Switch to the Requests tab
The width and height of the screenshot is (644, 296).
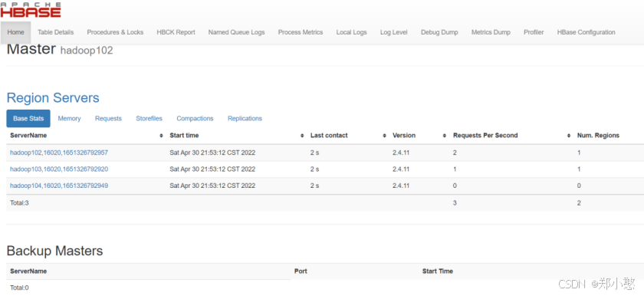pos(108,119)
